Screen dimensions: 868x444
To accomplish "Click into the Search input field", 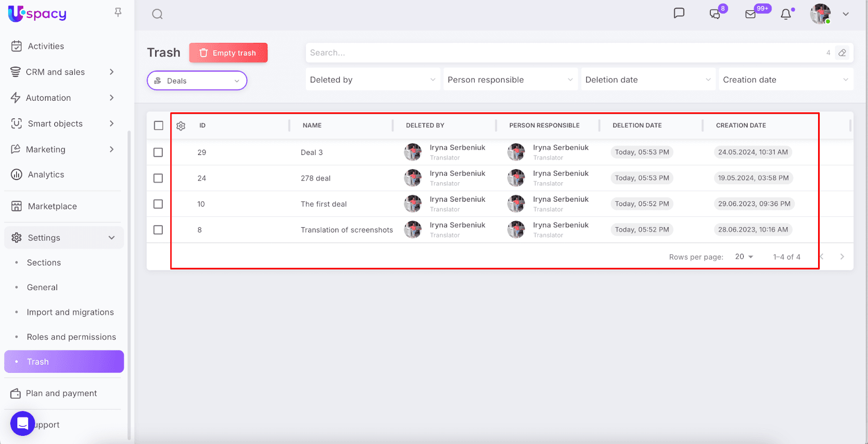I will click(564, 53).
